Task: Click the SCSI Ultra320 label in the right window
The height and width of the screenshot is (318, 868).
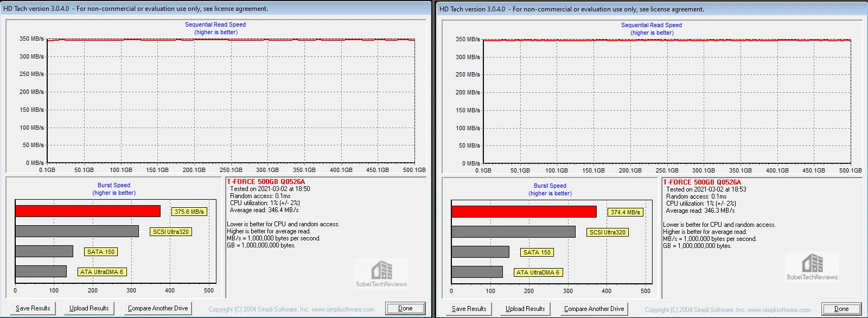Action: (x=608, y=232)
